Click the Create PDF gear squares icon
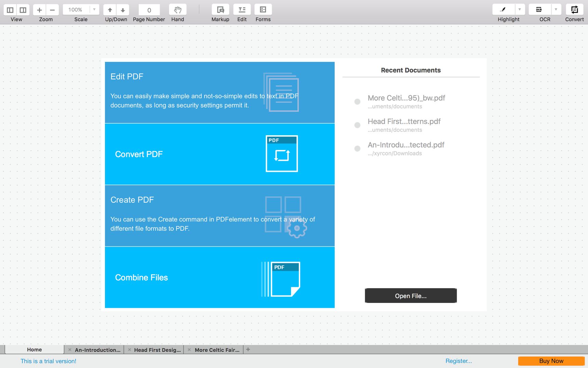Screen dimensions: 588x368 click(286, 217)
